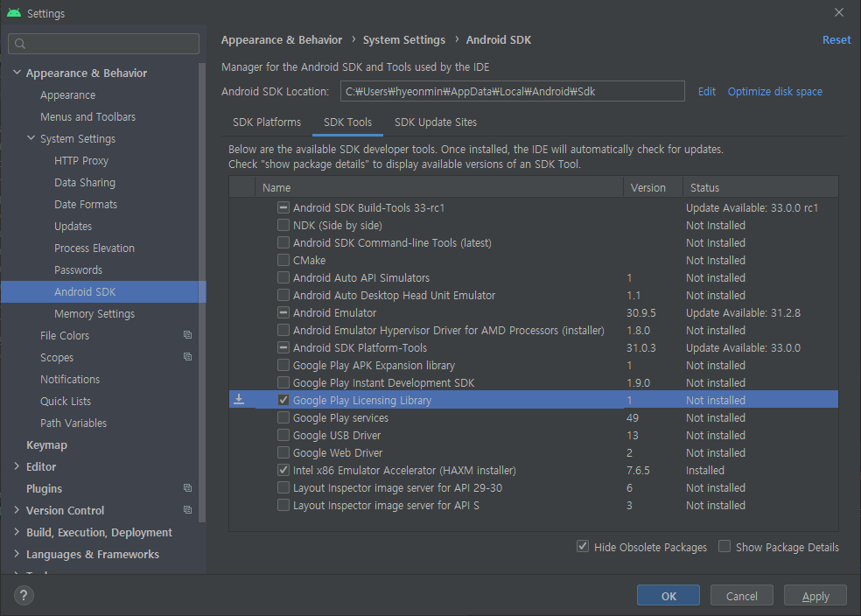Click inside the Android SDK Location field
Image resolution: width=861 pixels, height=616 pixels.
pos(512,91)
